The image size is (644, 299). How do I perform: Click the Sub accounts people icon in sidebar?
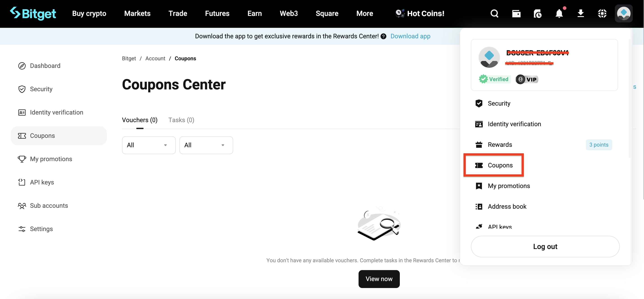point(22,206)
